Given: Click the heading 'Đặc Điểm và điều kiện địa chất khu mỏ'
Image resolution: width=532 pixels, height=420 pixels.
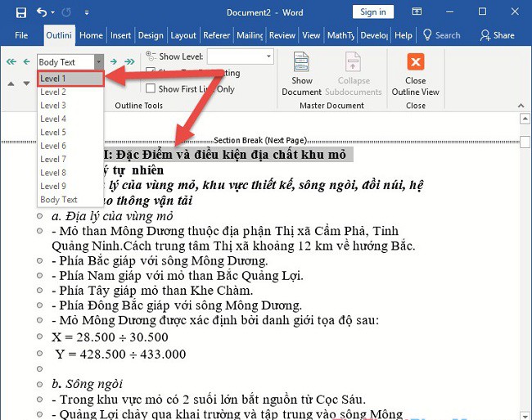Looking at the screenshot, I should pos(230,155).
